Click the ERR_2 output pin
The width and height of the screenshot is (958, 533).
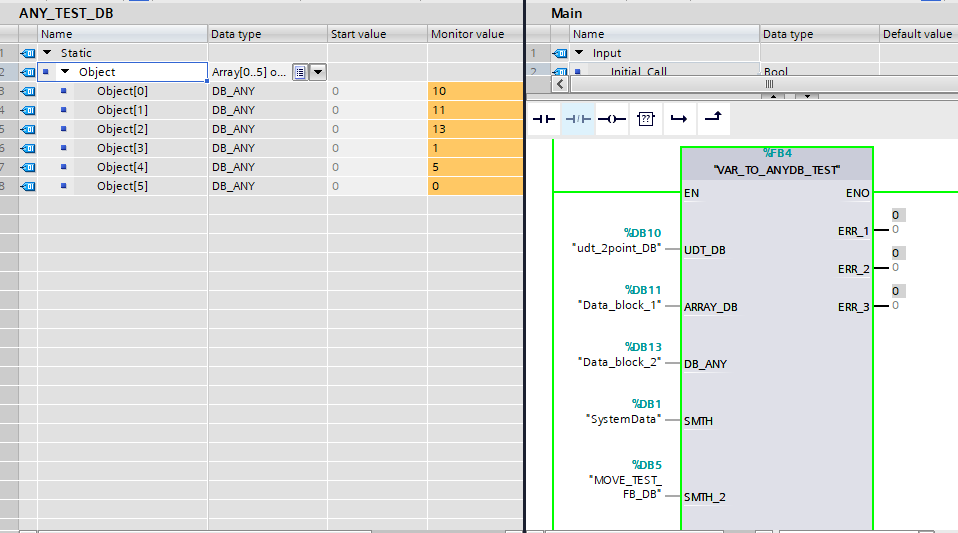pos(853,269)
